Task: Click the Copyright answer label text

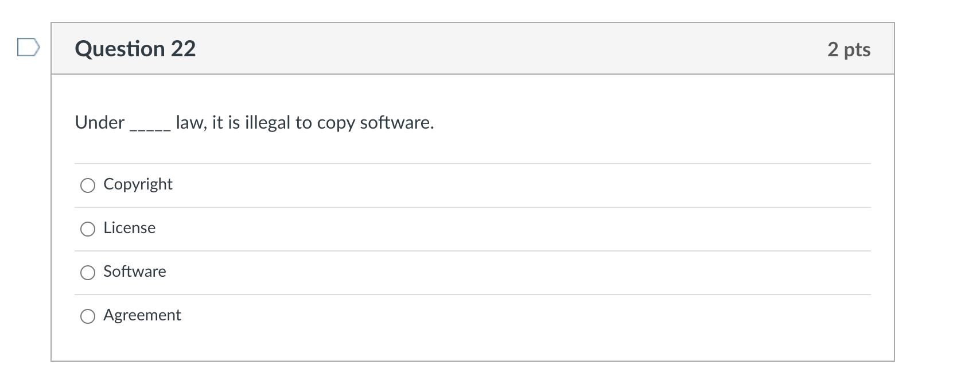Action: [x=138, y=184]
